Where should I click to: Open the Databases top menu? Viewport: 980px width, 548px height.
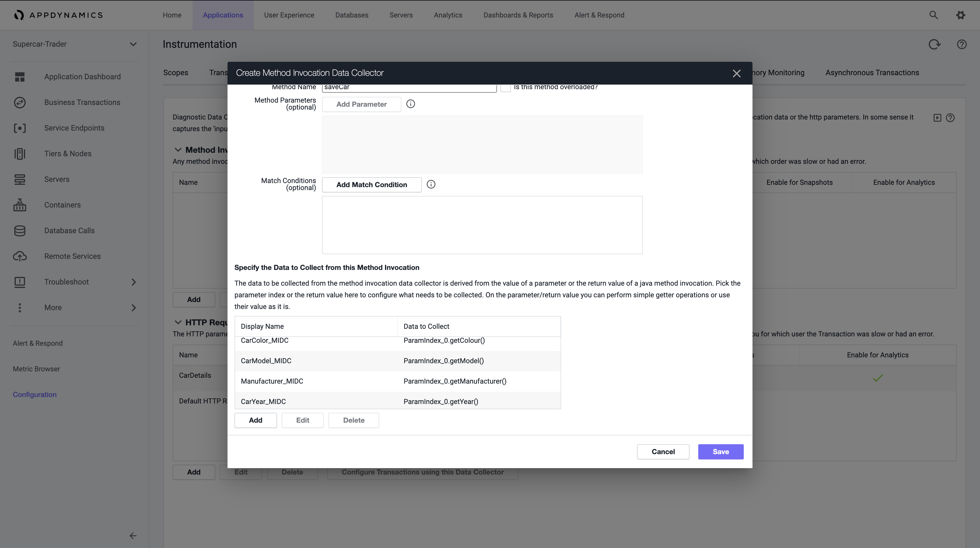352,15
